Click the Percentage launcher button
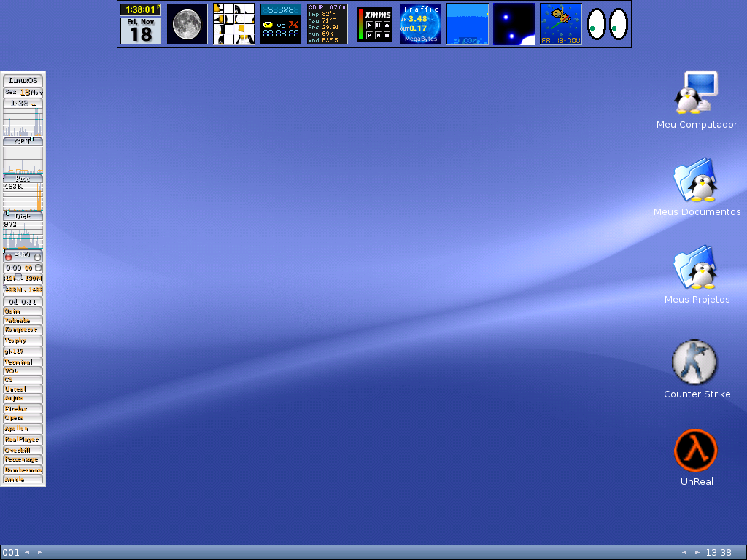The image size is (747, 560). point(23,459)
